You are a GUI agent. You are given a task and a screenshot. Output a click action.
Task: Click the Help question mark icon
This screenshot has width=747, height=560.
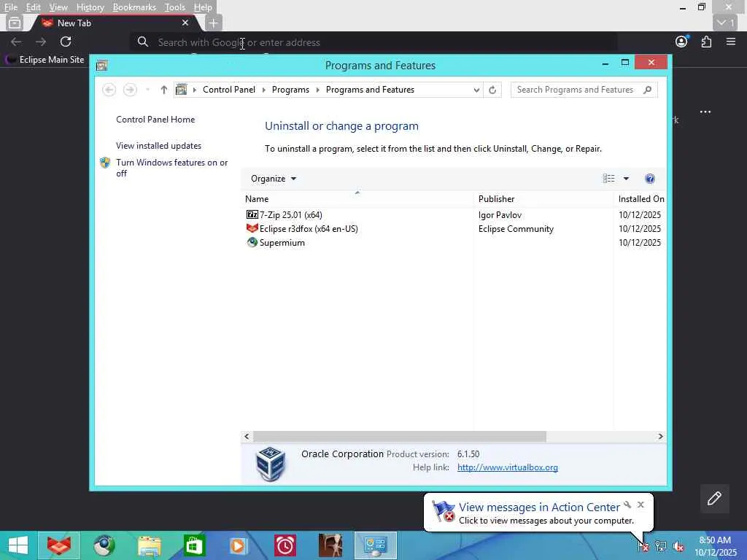click(x=650, y=179)
